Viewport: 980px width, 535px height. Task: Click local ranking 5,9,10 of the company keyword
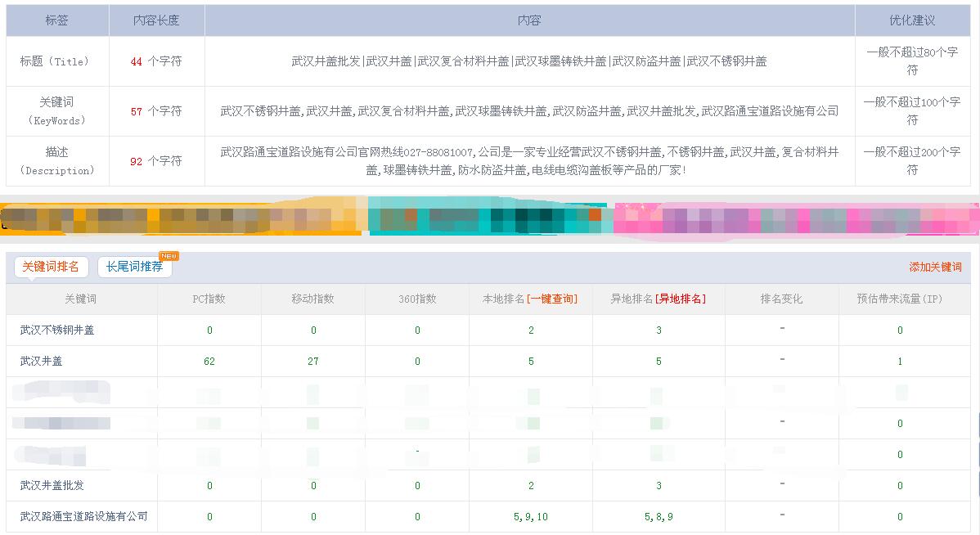530,516
